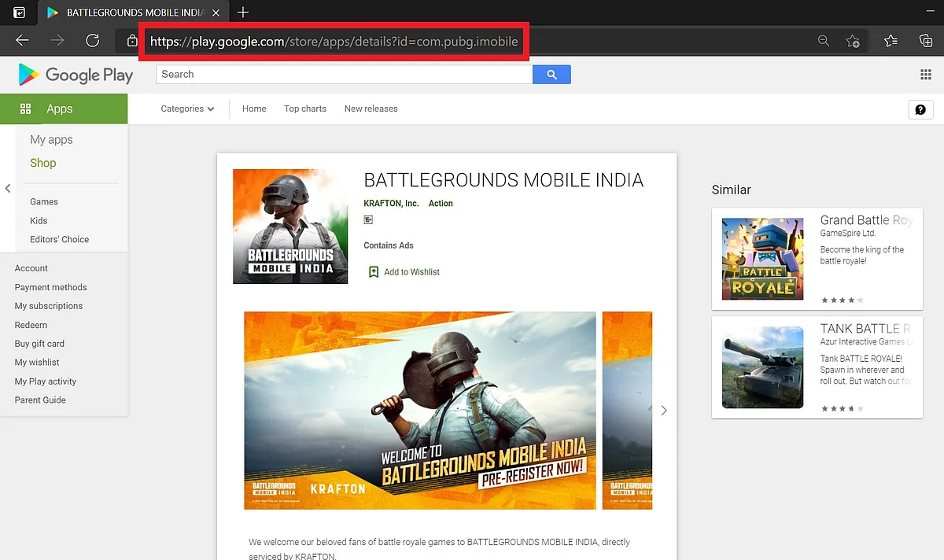Open Games in sidebar
944x560 pixels.
(44, 202)
